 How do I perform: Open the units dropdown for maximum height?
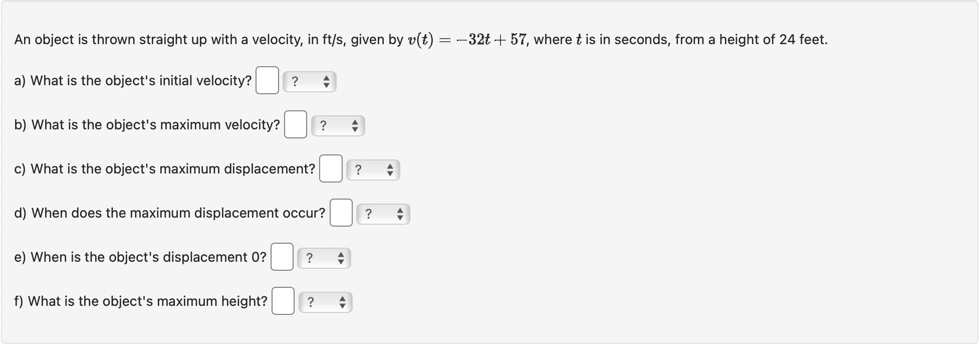coord(326,301)
